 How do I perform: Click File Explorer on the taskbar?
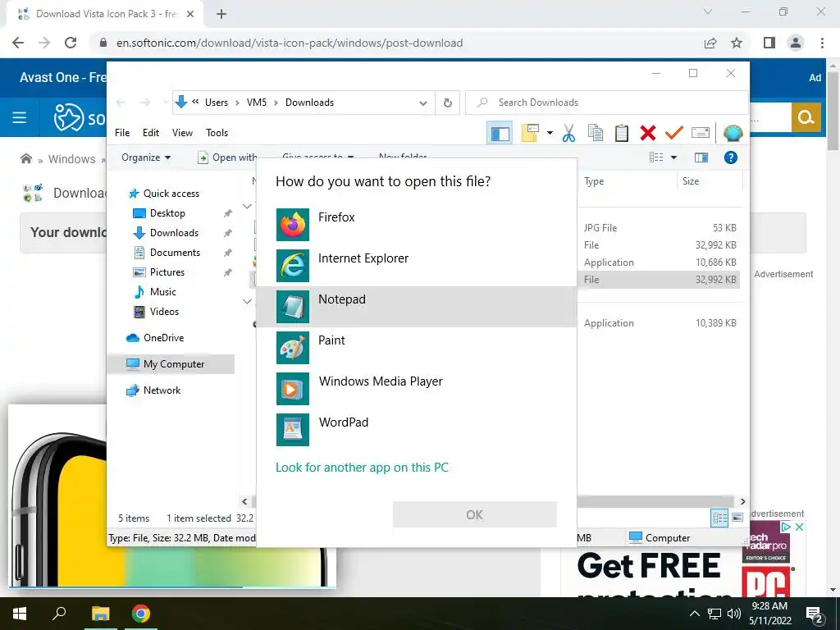pyautogui.click(x=100, y=614)
